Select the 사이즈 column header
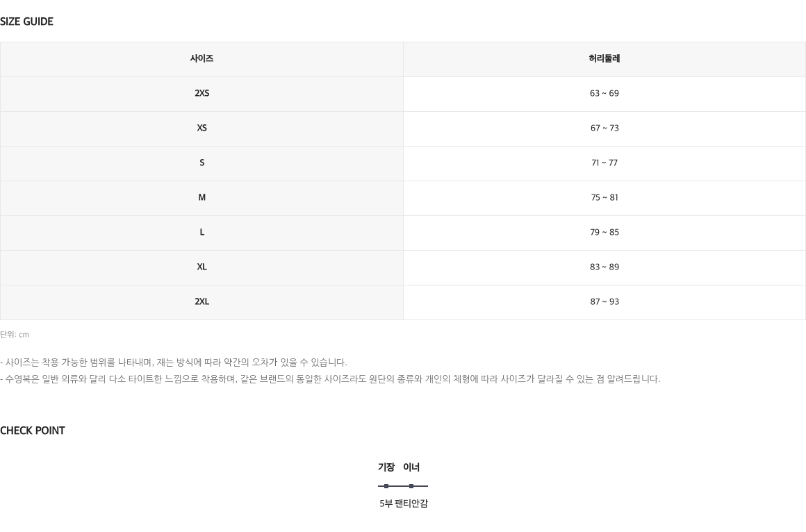 click(x=201, y=59)
